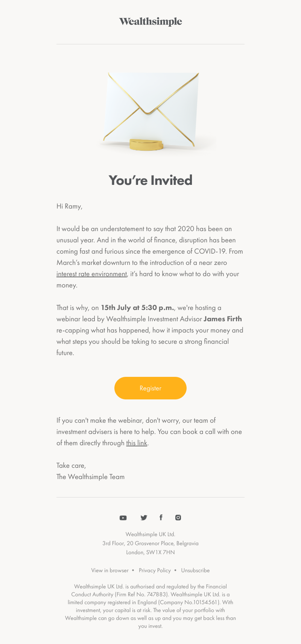Open the Privacy Policy link
Viewport: 301px width, 644px height.
point(155,570)
